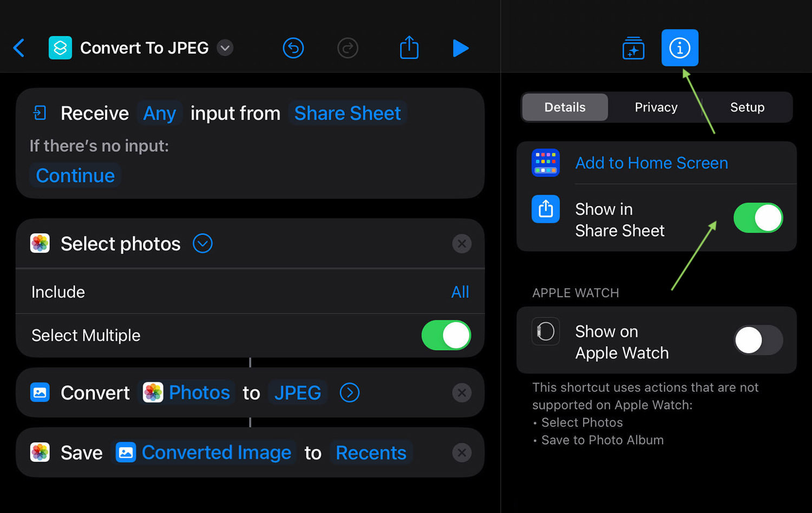This screenshot has width=812, height=513.
Task: Click the Share Sheet row icon
Action: click(546, 209)
